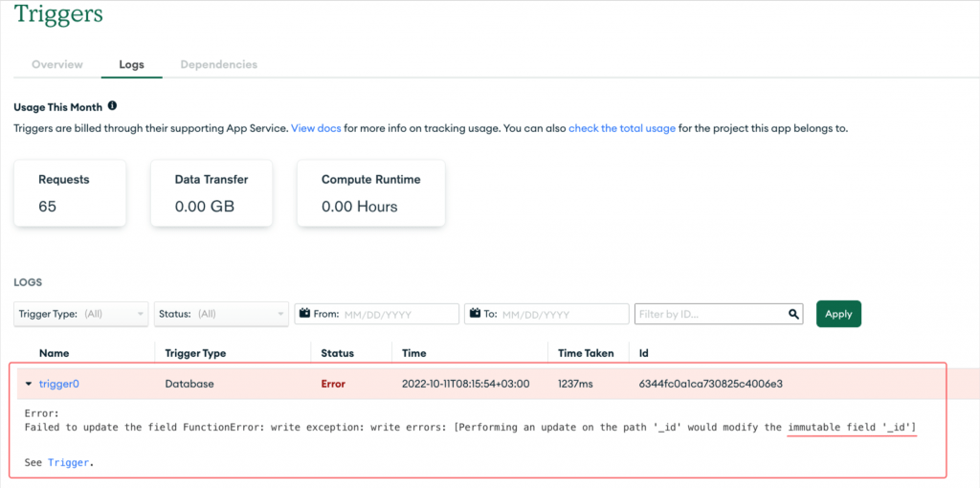Image resolution: width=980 pixels, height=488 pixels.
Task: Focus the To date input field
Action: [x=546, y=314]
